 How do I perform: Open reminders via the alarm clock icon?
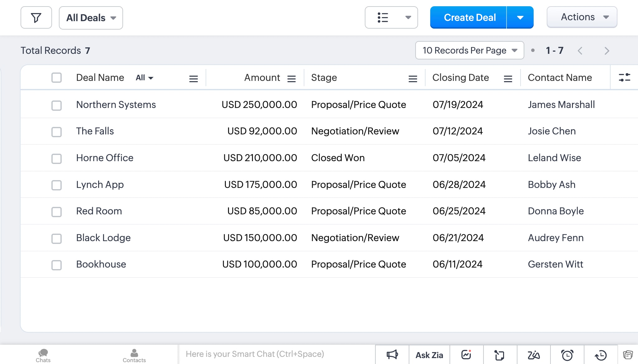[568, 354]
